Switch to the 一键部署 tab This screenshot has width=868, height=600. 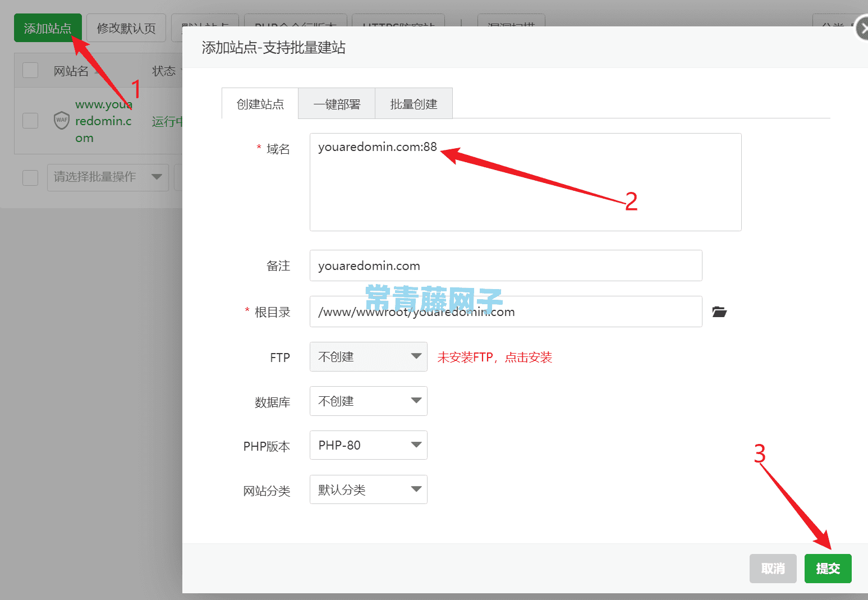[337, 103]
